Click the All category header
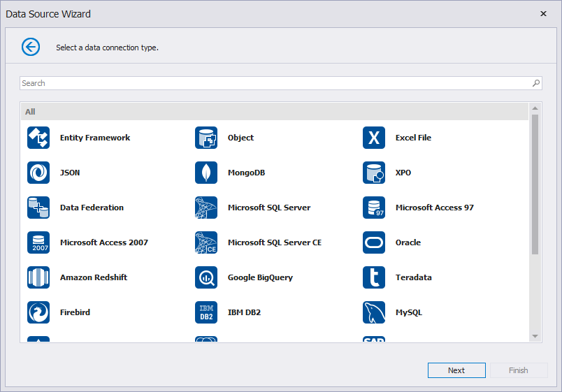 click(275, 112)
